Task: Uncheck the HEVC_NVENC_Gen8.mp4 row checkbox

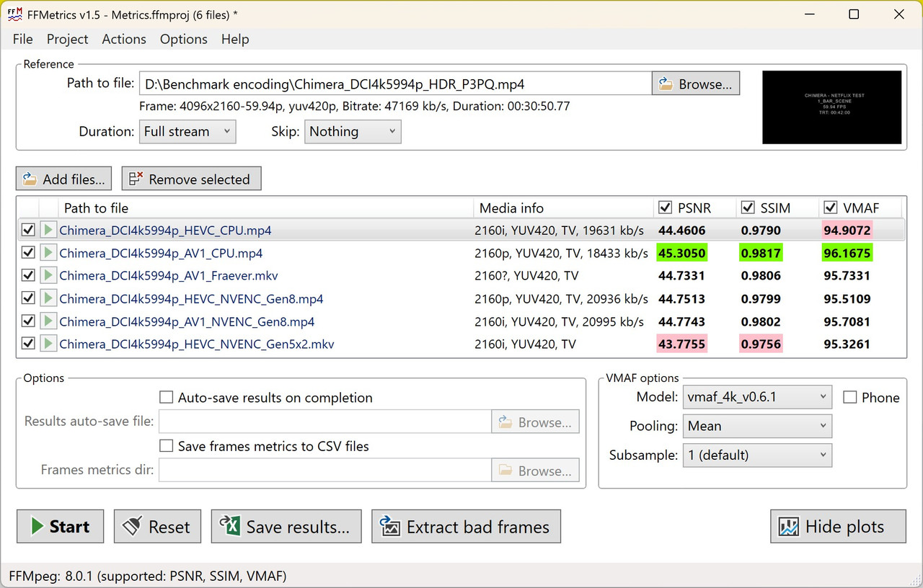Action: tap(28, 298)
